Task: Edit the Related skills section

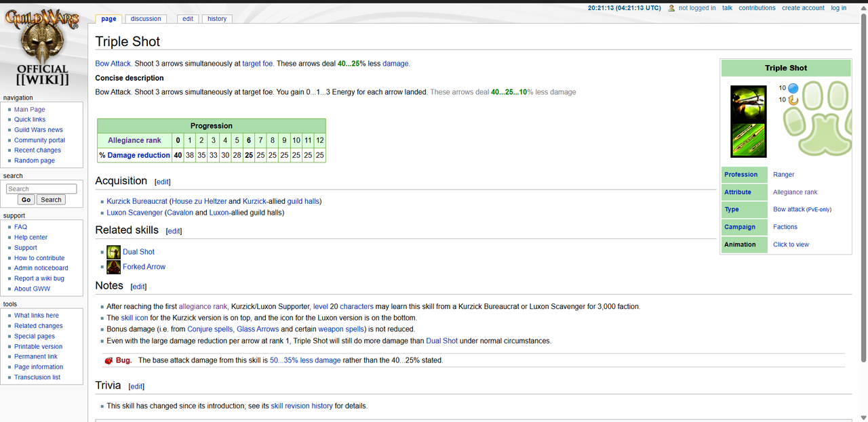Action: pyautogui.click(x=174, y=231)
